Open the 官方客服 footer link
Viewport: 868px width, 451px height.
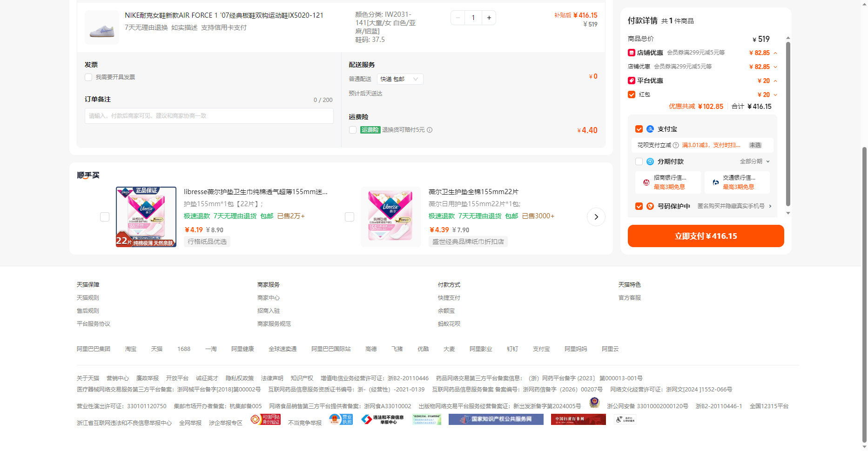[x=630, y=298]
